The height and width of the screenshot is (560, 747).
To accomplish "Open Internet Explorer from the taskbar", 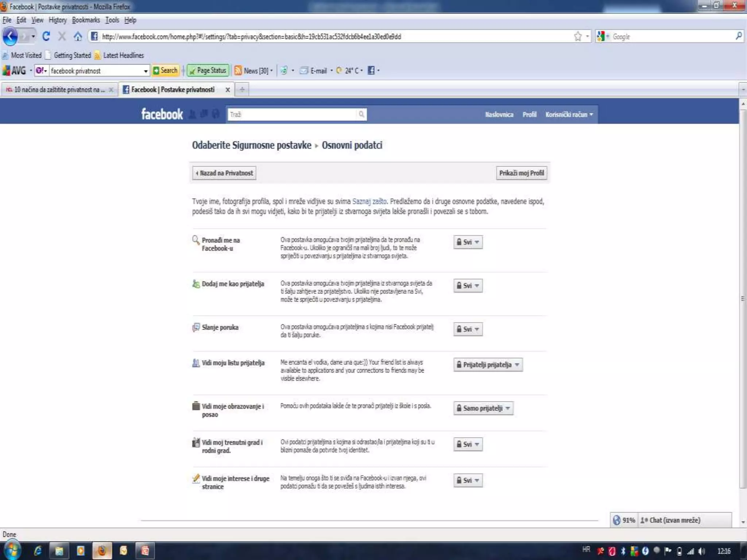I will [x=38, y=551].
